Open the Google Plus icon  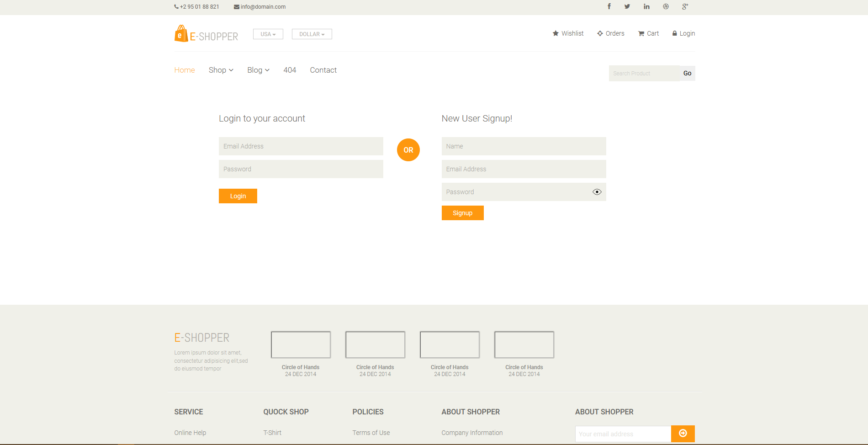(684, 6)
